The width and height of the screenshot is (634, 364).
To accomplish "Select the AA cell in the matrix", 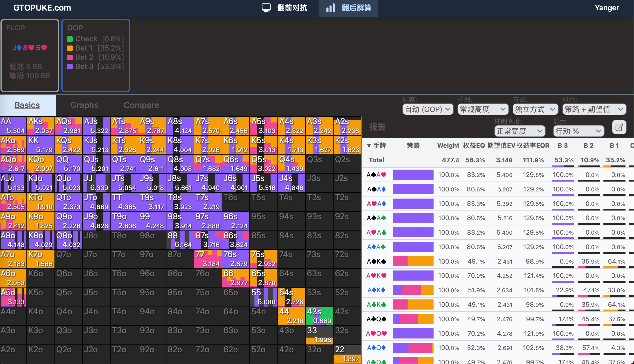I will (x=13, y=126).
